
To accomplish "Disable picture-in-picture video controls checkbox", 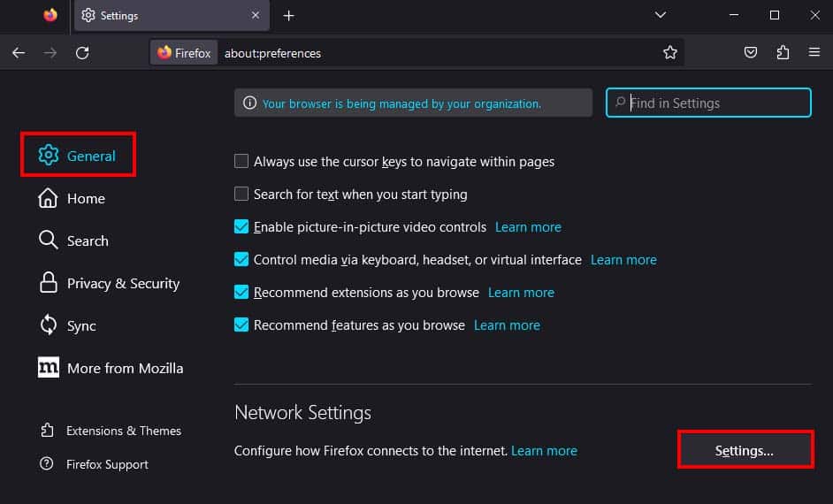I will (241, 226).
